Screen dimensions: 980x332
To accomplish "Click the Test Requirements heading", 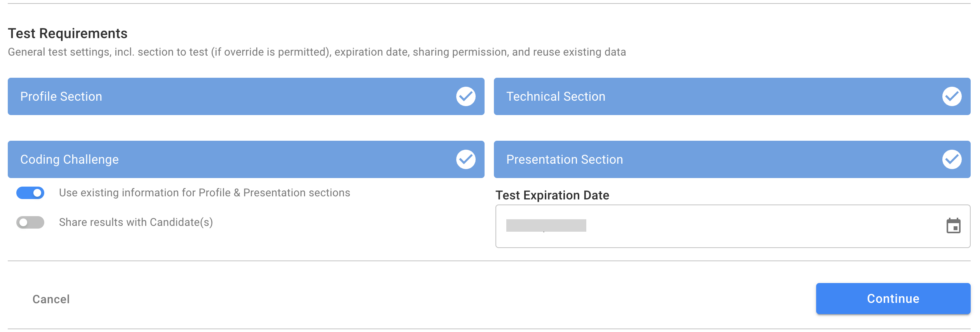I will (x=68, y=33).
